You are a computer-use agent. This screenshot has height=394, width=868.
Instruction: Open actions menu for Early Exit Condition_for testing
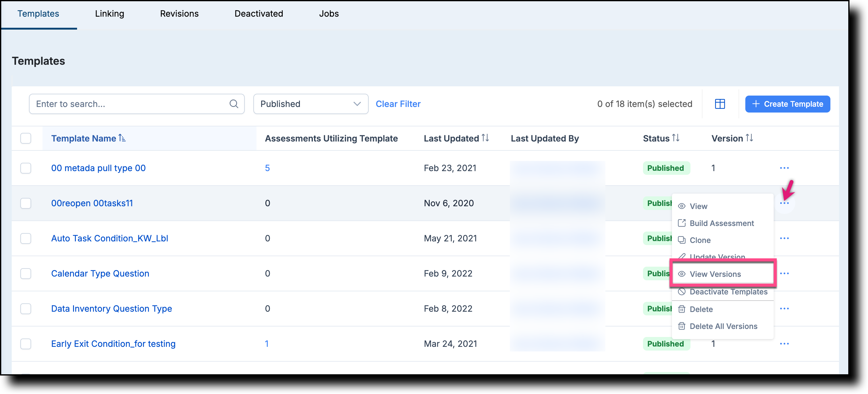click(784, 343)
